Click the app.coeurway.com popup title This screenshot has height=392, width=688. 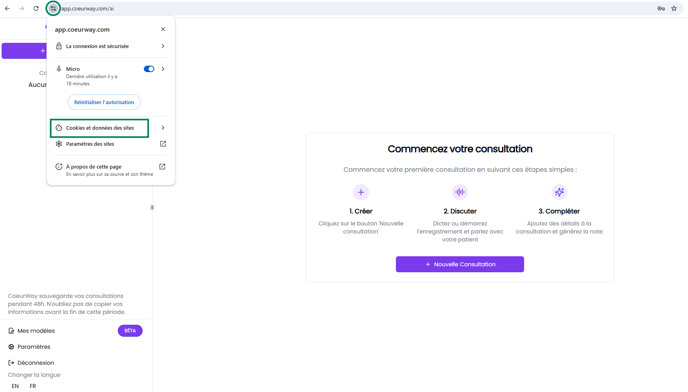(82, 29)
